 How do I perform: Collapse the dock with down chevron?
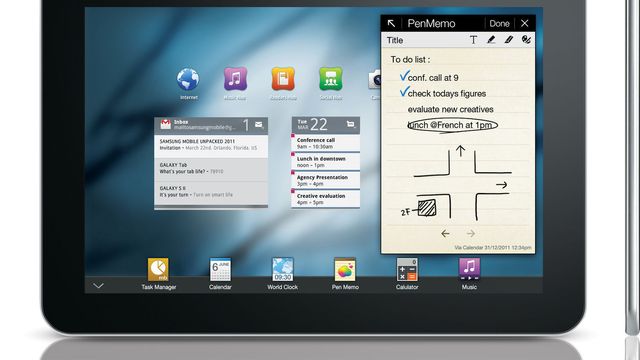tap(98, 286)
